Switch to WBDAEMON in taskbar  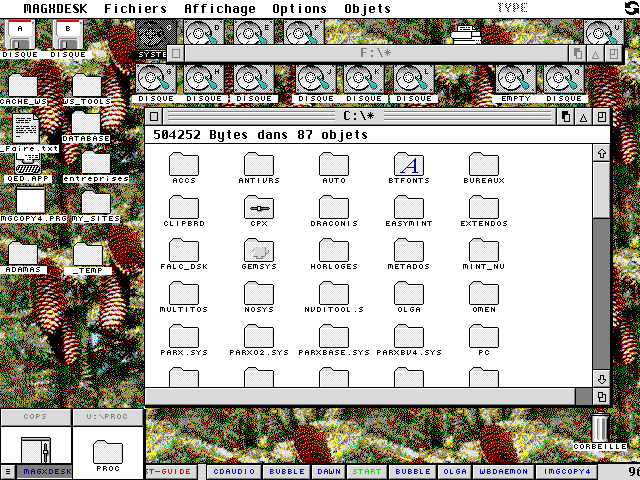point(503,471)
